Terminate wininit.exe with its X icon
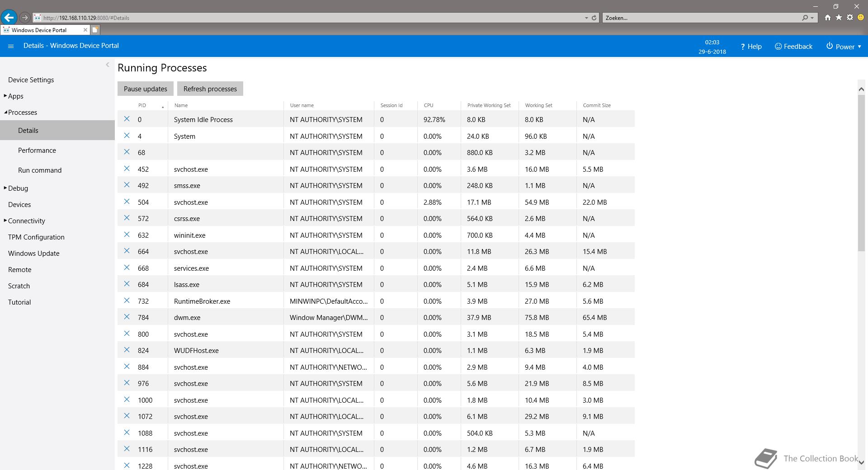Screen dimensions: 868x470 click(x=127, y=235)
